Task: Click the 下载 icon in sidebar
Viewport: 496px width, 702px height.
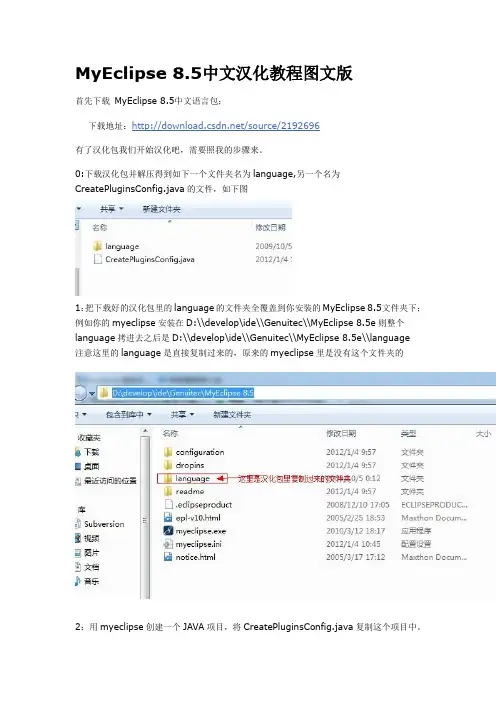Action: pos(78,452)
